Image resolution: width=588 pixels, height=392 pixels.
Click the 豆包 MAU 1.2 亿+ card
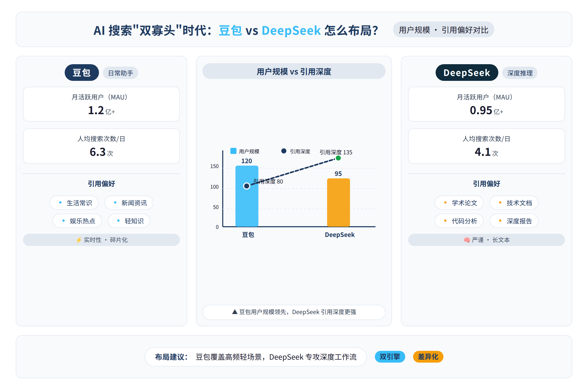pos(101,104)
